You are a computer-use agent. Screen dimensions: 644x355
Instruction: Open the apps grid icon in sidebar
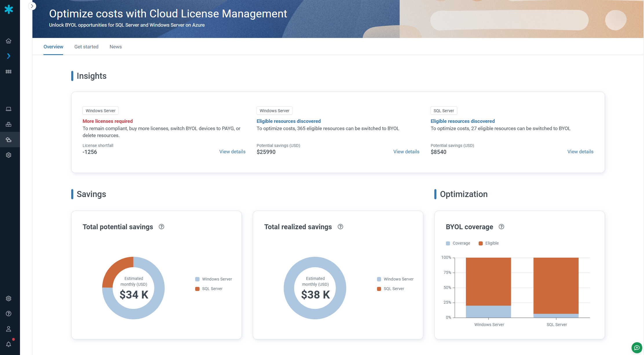pyautogui.click(x=9, y=72)
